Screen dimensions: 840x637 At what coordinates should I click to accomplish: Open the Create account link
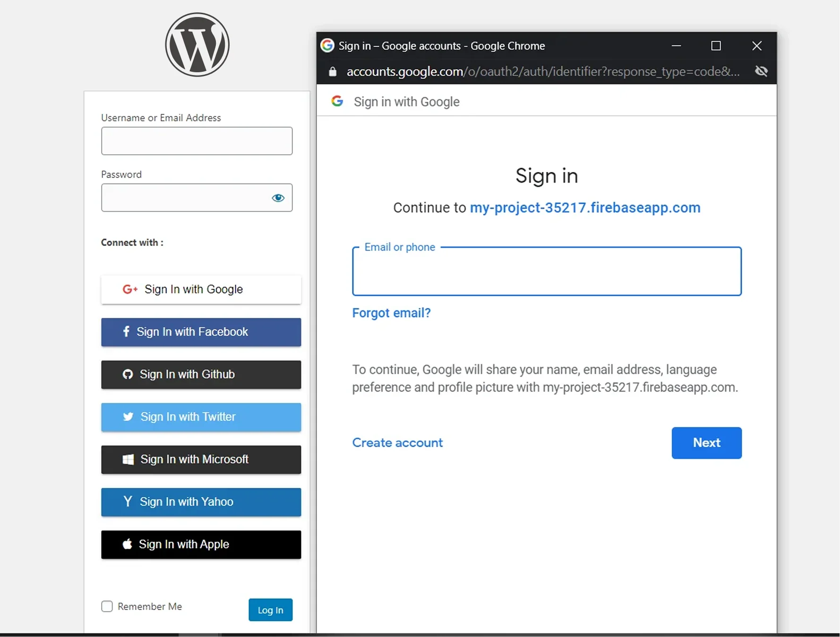398,442
